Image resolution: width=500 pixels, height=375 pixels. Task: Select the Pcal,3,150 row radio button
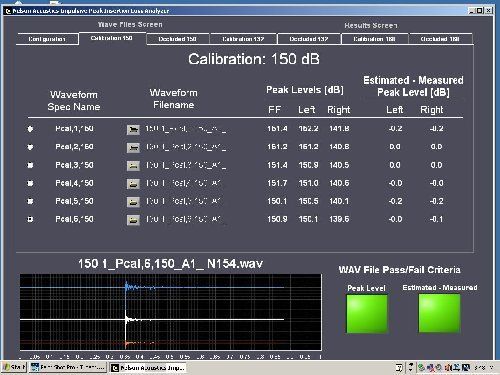(x=30, y=165)
